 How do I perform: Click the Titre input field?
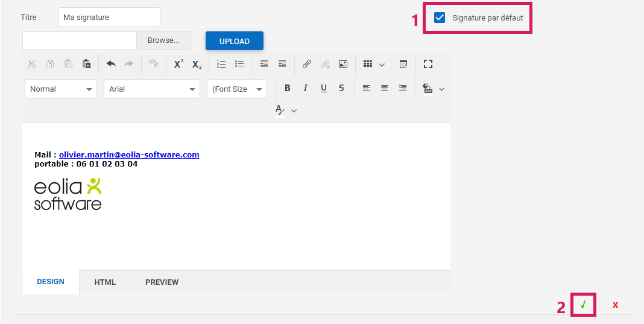pyautogui.click(x=109, y=17)
